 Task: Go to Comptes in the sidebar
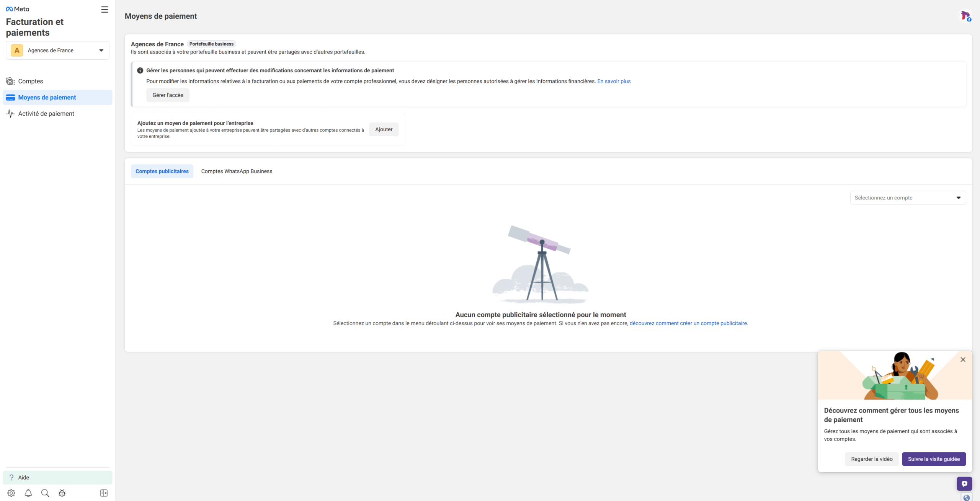[x=31, y=81]
